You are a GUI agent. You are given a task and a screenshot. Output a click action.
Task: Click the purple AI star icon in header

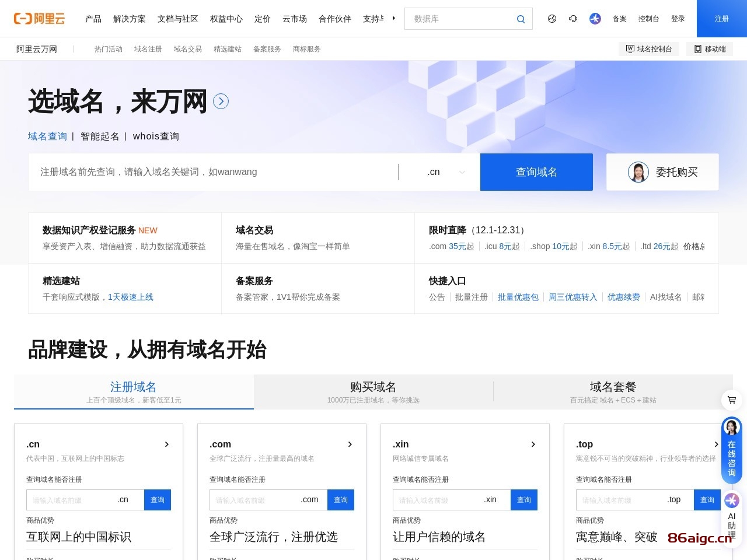(x=595, y=19)
